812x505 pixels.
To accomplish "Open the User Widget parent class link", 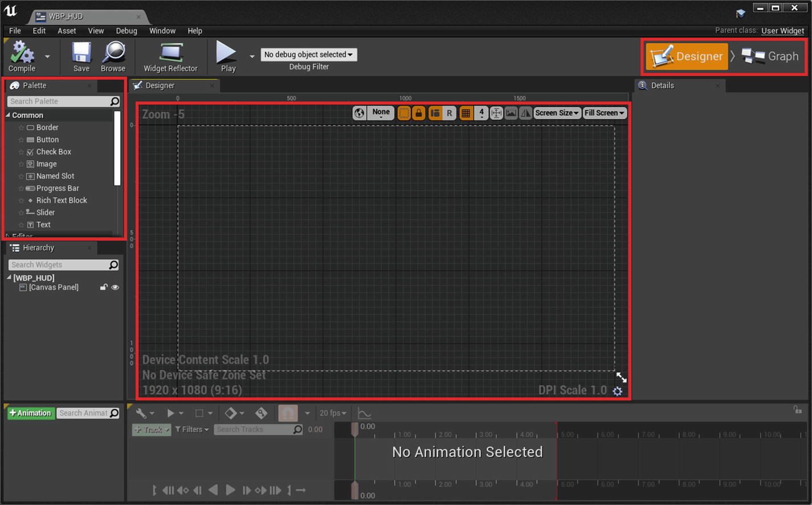I will [782, 31].
